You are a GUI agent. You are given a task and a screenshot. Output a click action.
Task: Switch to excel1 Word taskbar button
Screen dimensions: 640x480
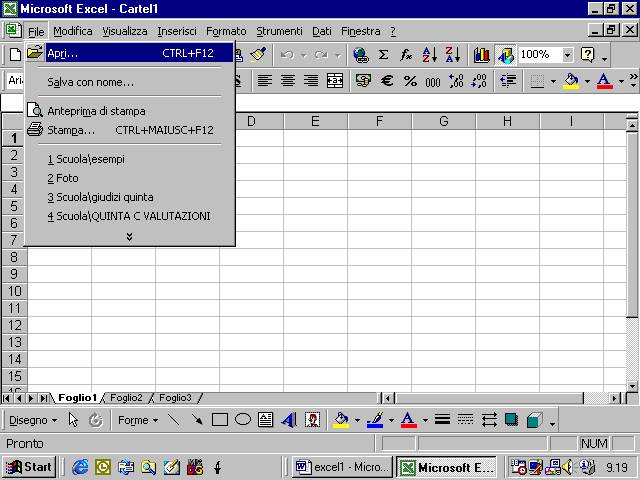click(x=342, y=467)
